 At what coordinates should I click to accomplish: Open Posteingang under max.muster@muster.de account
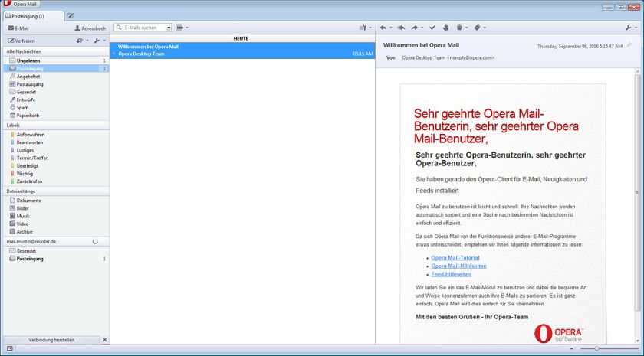pyautogui.click(x=57, y=259)
